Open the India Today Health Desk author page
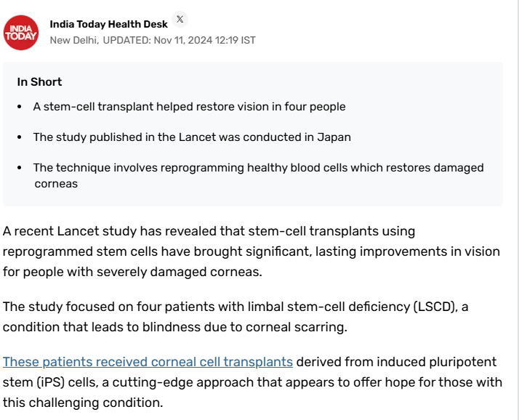The height and width of the screenshot is (420, 519). click(x=108, y=25)
